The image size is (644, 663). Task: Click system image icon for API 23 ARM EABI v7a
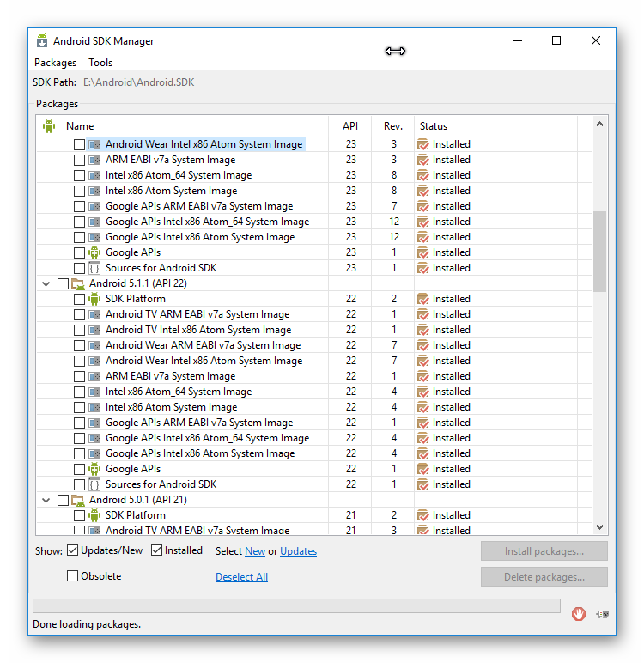click(x=94, y=160)
